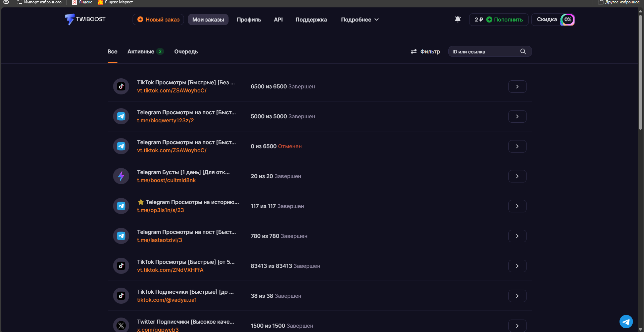Switch to Активные tab
This screenshot has height=332, width=644.
coord(145,51)
